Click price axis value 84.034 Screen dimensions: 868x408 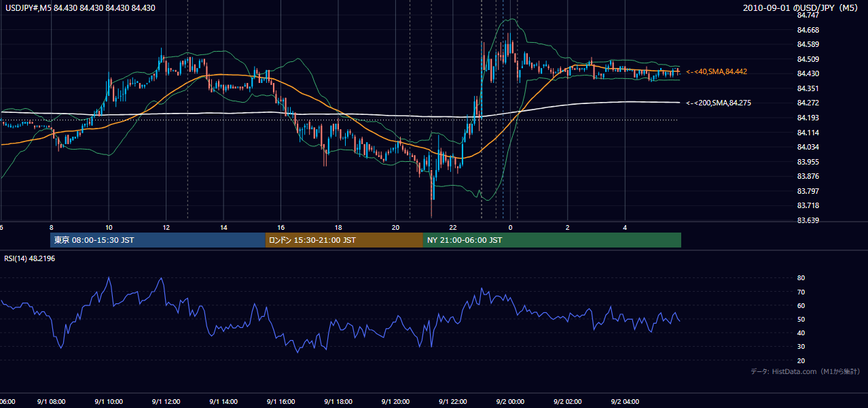[x=808, y=147]
